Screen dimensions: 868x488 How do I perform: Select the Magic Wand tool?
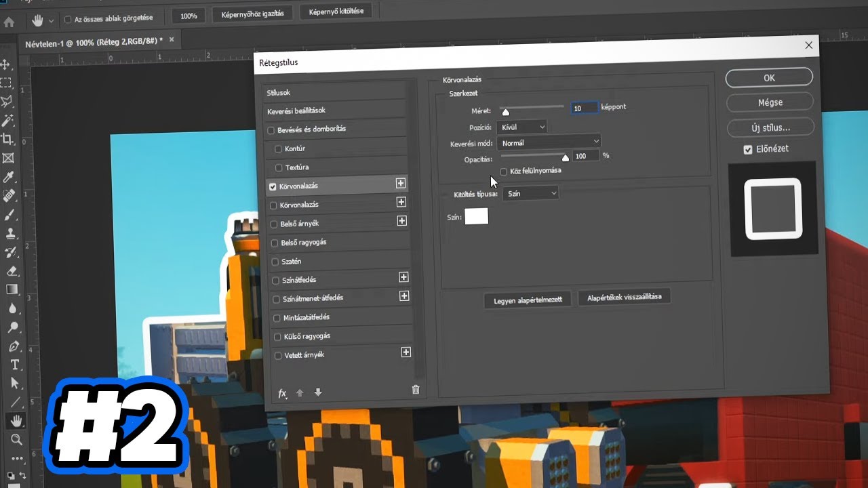7,121
